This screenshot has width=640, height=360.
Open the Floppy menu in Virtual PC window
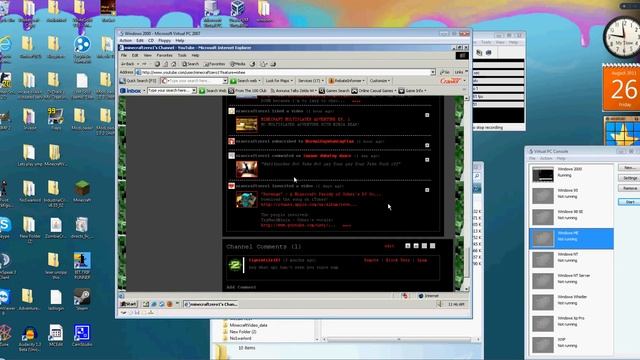164,41
